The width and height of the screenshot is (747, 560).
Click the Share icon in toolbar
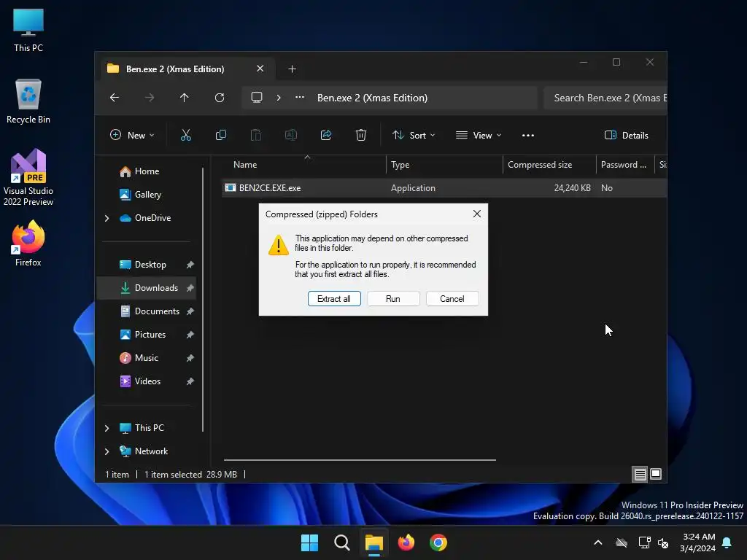click(x=326, y=135)
